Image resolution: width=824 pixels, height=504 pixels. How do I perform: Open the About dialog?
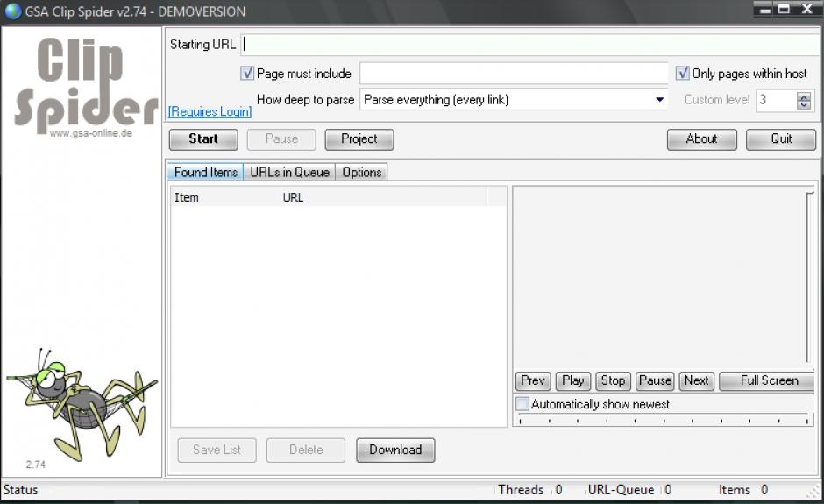coord(702,139)
